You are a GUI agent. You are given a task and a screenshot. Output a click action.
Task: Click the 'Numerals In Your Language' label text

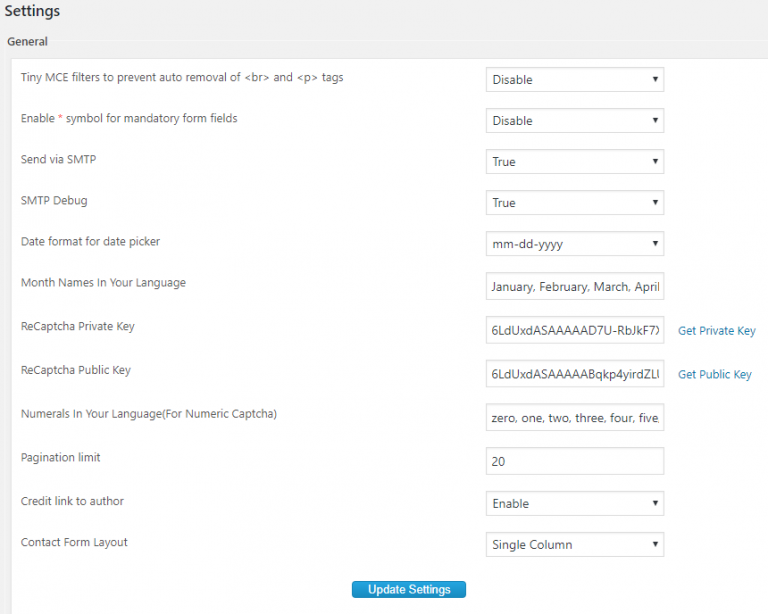coord(148,413)
